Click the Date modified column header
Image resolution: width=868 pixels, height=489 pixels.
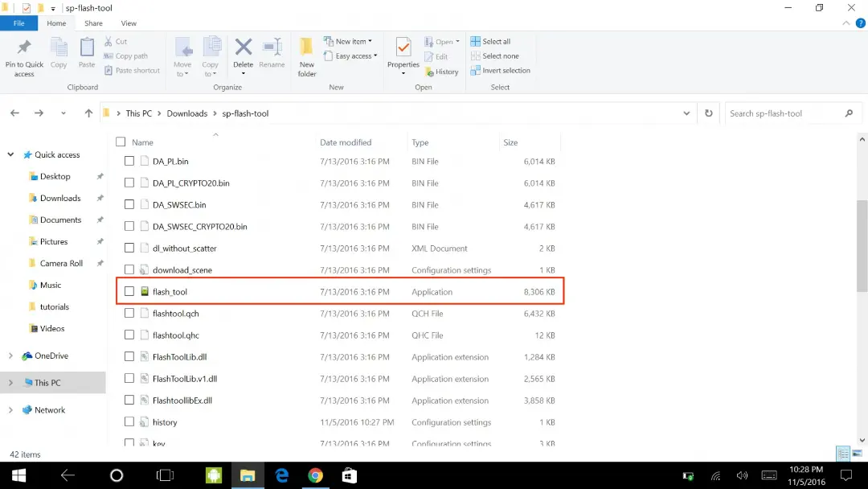point(346,142)
